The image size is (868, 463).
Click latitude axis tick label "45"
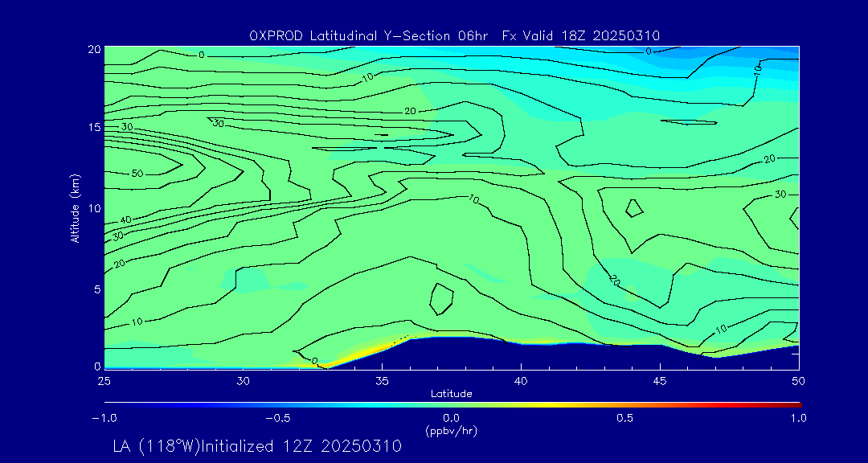click(660, 381)
